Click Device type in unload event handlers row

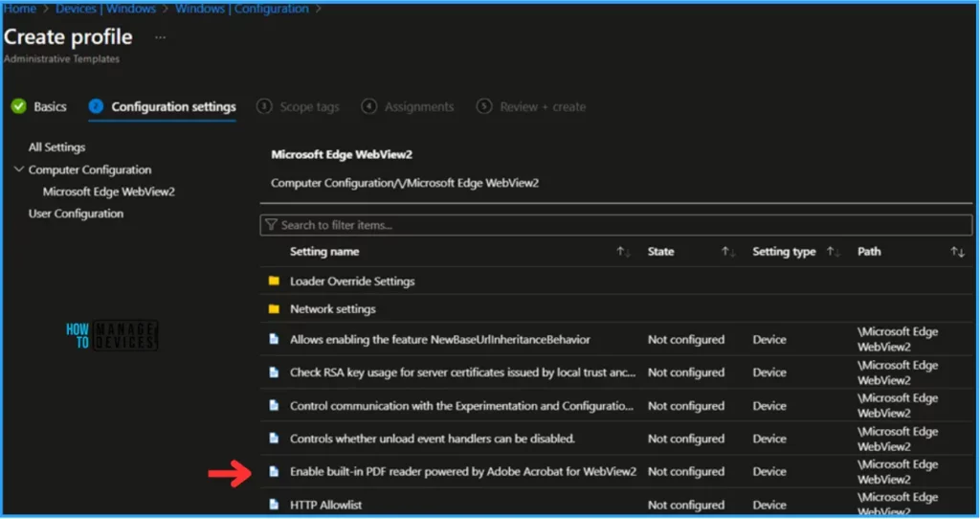point(769,439)
